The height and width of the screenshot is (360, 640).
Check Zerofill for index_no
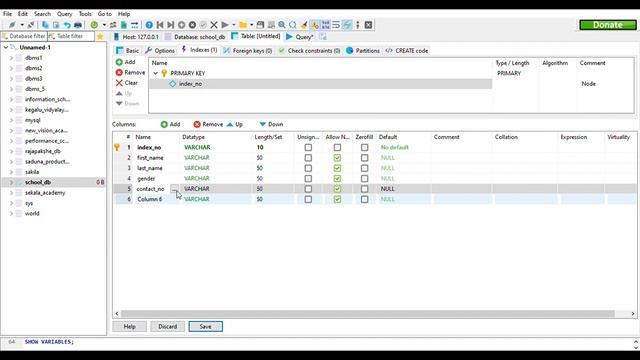pyautogui.click(x=364, y=147)
